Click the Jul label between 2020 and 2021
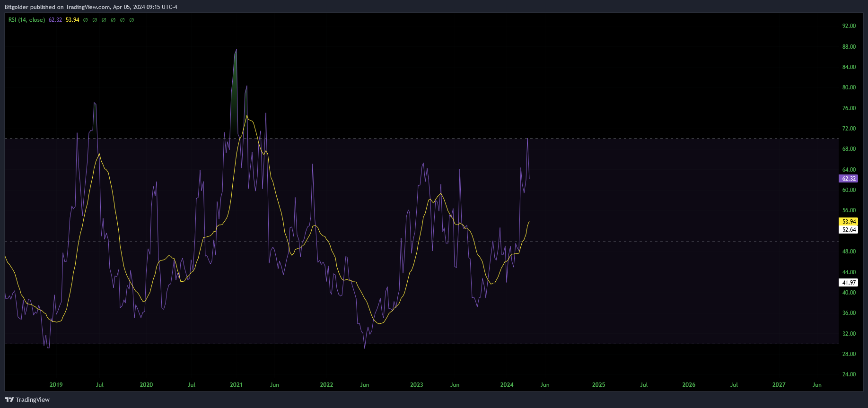The height and width of the screenshot is (408, 868). [x=192, y=385]
